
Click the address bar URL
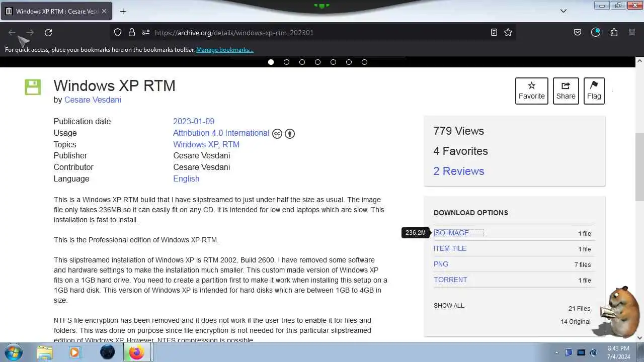pos(234,33)
